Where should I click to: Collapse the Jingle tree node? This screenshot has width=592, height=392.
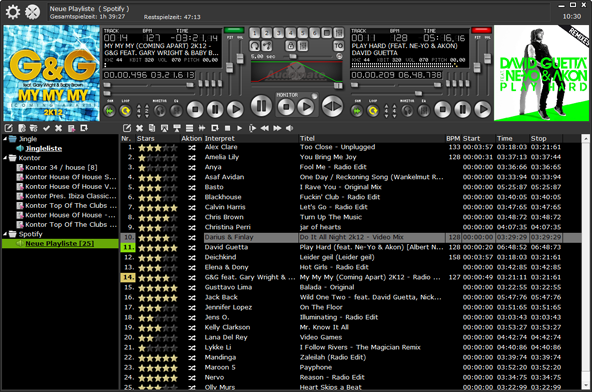pyautogui.click(x=5, y=139)
